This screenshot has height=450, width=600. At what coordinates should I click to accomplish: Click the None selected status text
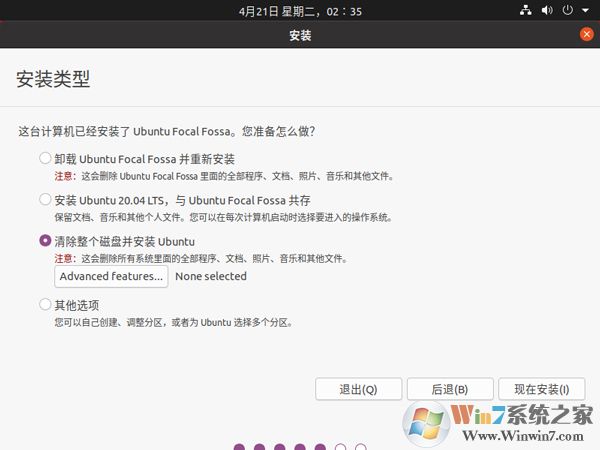(211, 276)
